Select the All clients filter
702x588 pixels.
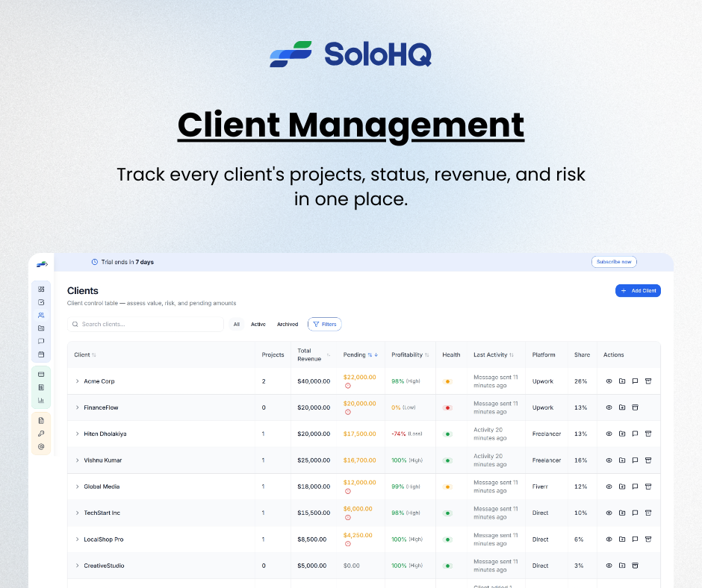coord(237,324)
